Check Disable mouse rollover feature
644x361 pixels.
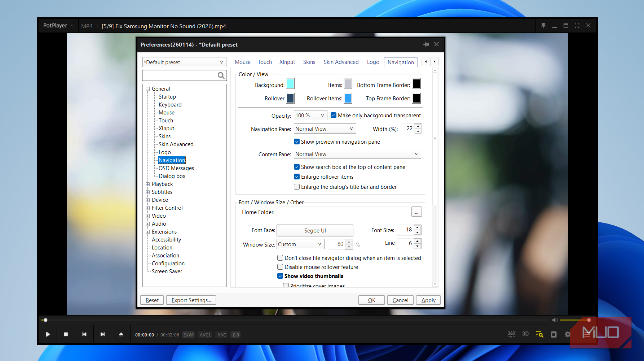pyautogui.click(x=280, y=267)
